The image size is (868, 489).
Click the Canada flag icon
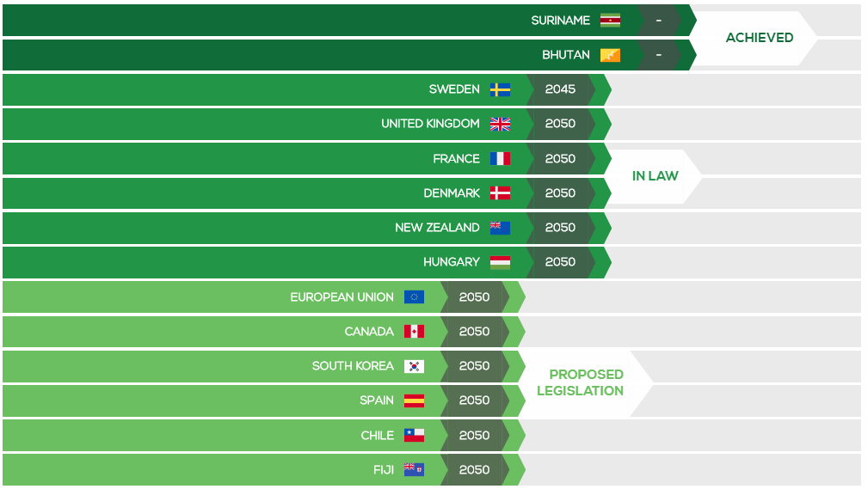pos(414,332)
